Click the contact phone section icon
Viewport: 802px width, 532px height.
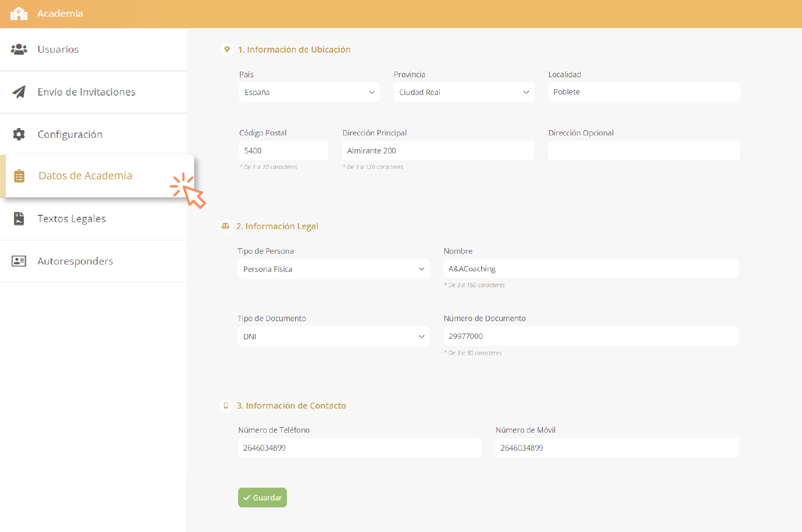226,406
